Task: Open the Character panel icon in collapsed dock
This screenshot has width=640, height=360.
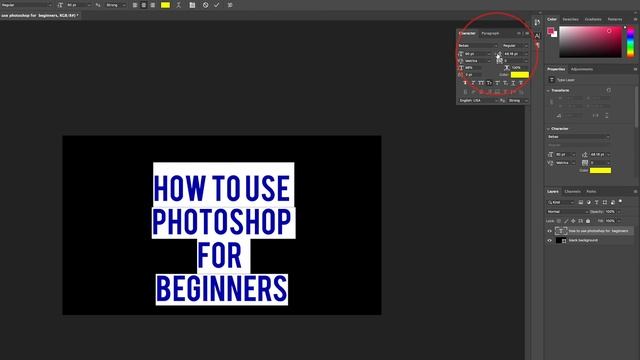Action: click(537, 36)
